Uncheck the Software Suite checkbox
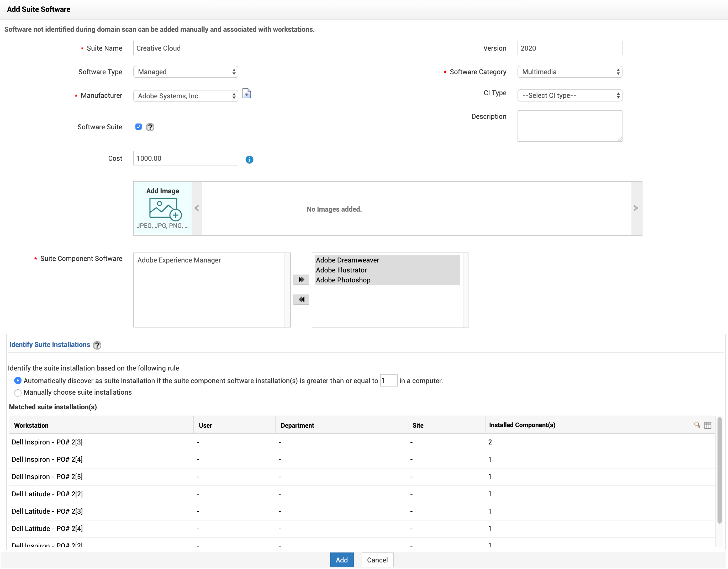The image size is (728, 569). [139, 127]
